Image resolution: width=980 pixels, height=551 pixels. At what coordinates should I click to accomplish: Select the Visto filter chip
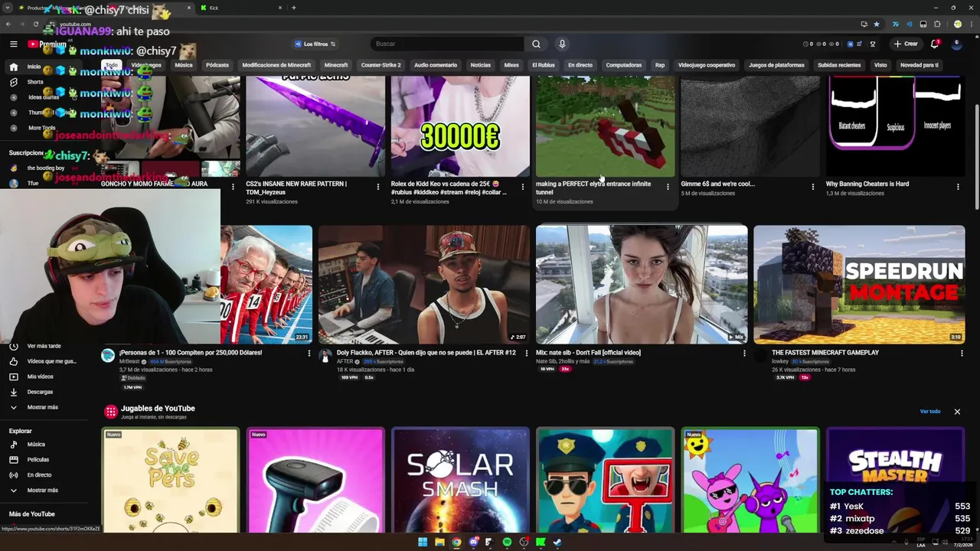pos(880,65)
